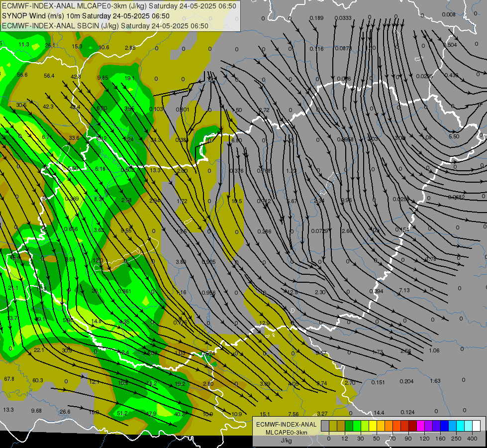487x448 pixels.
Task: Click the map value 26.1
Action: (50, 45)
